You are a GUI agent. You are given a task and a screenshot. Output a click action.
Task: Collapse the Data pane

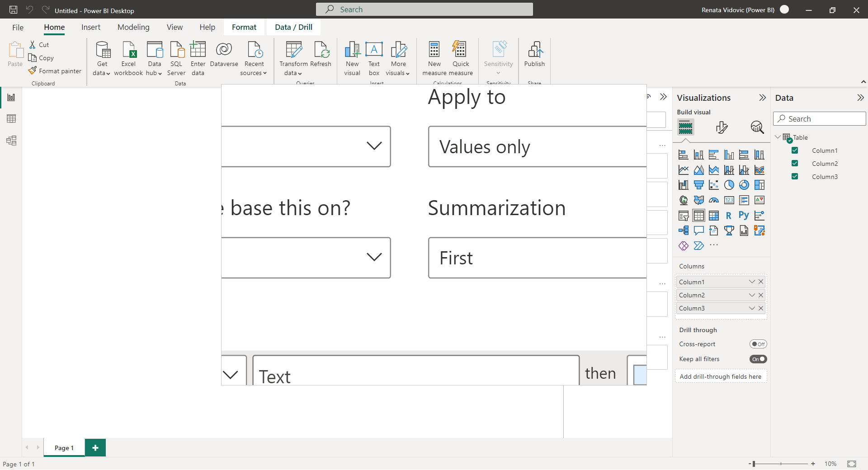pyautogui.click(x=860, y=98)
